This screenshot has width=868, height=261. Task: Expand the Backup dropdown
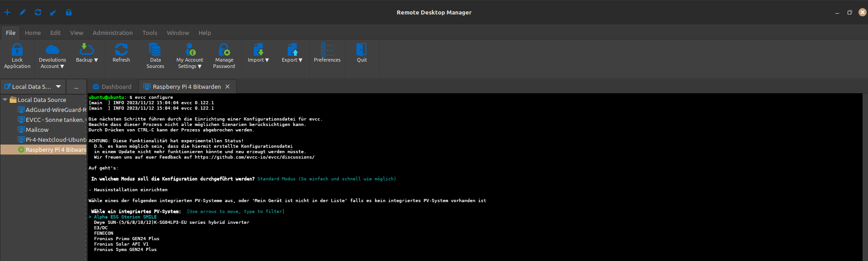point(87,60)
